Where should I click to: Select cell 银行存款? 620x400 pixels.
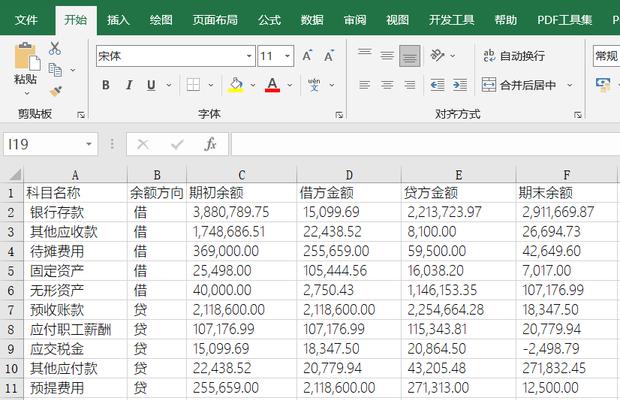tap(76, 212)
